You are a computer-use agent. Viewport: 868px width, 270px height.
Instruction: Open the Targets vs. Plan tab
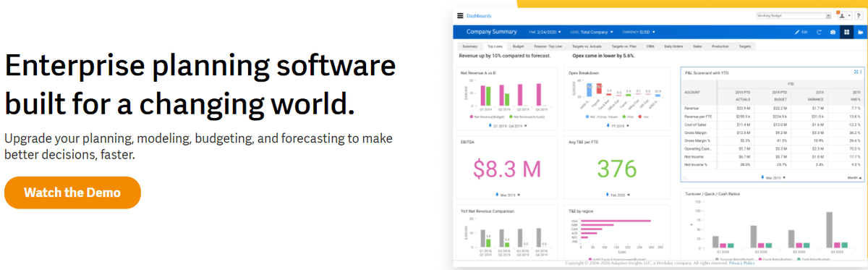point(624,46)
